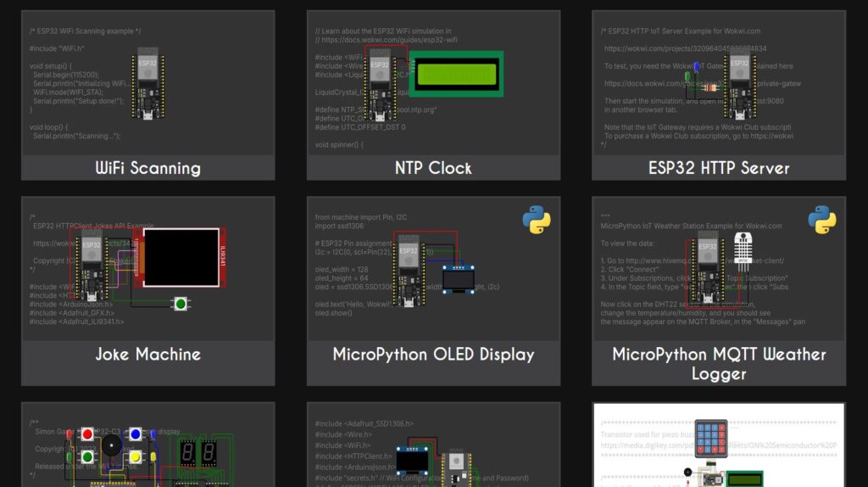Click the ESP32 board in HTTP Server thumbnail
Viewport: 868px width, 487px height.
739,83
